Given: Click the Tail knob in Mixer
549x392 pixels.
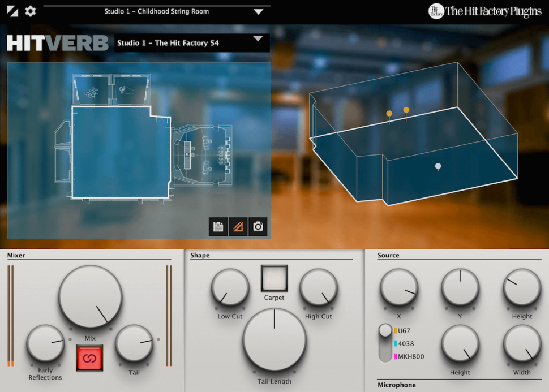Looking at the screenshot, I should (134, 343).
